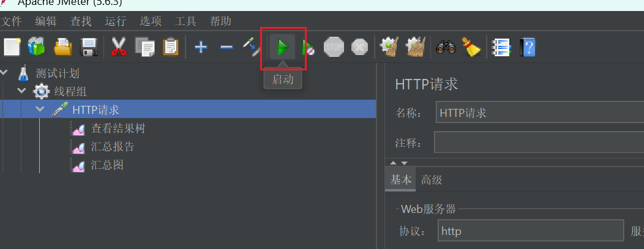Click Start no pauses icon

pos(308,47)
